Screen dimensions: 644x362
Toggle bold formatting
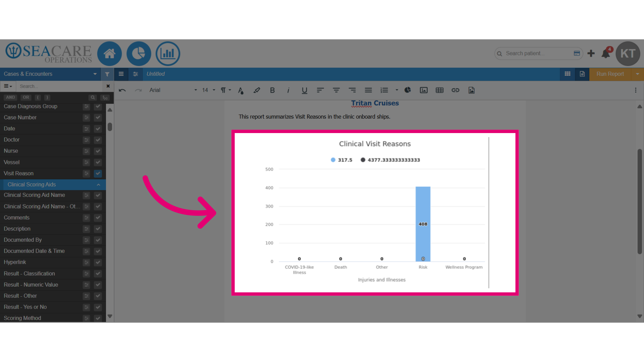tap(272, 90)
